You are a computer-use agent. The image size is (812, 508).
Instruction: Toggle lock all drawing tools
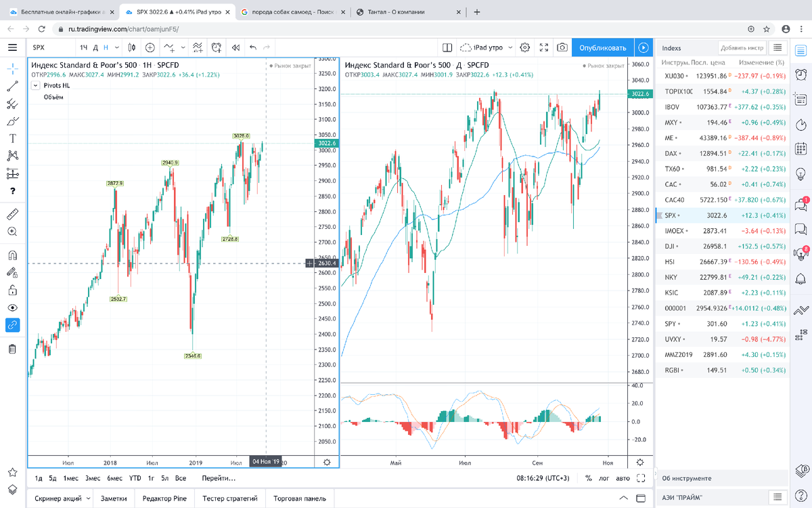(12, 291)
